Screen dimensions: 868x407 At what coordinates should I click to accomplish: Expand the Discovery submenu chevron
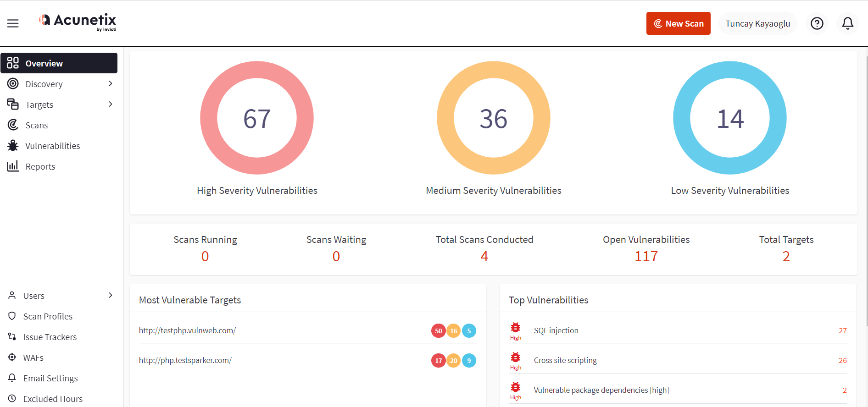click(110, 84)
